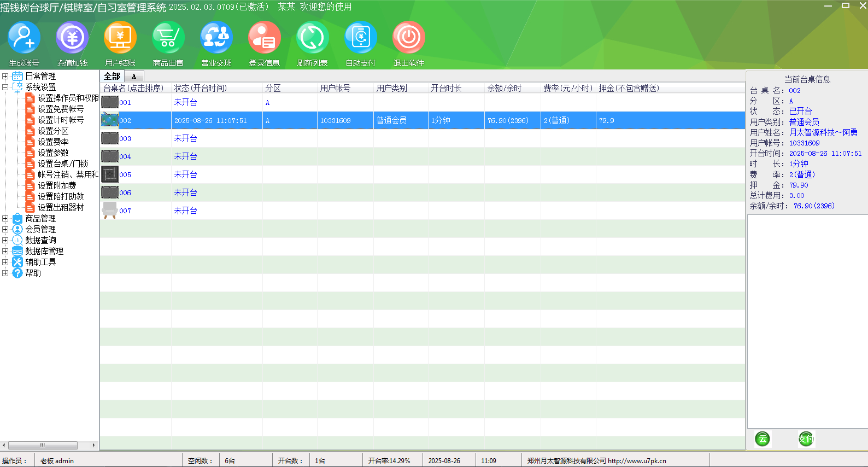Image resolution: width=868 pixels, height=467 pixels.
Task: Expand the 数据查询 tree node
Action: click(x=5, y=241)
